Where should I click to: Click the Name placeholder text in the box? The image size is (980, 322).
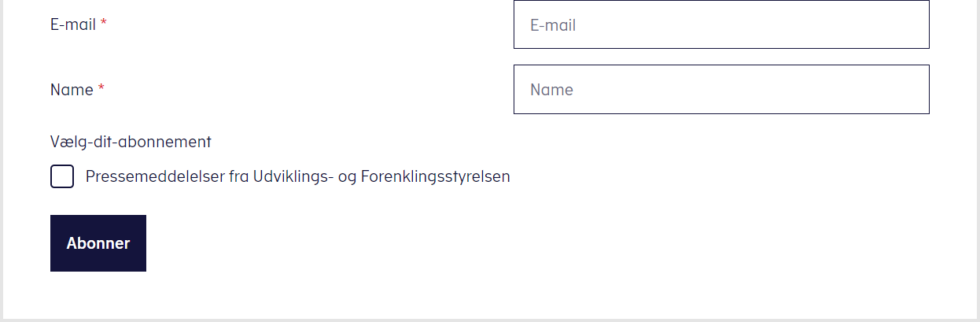(x=551, y=90)
